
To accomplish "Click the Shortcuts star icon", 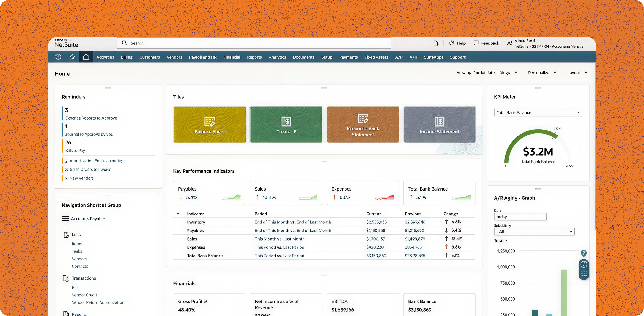I will 72,57.
